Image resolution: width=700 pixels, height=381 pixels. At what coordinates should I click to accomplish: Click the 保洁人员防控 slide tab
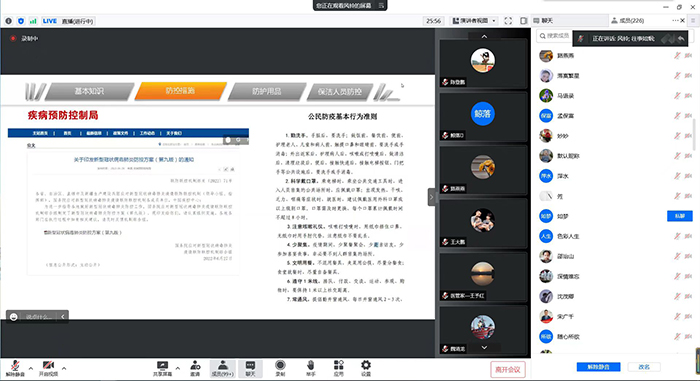tap(340, 92)
